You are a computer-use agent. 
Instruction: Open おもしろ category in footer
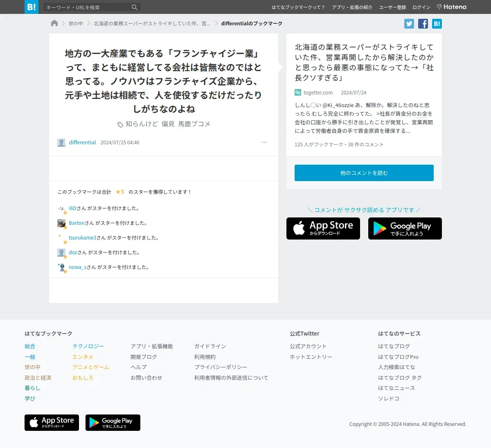(83, 378)
